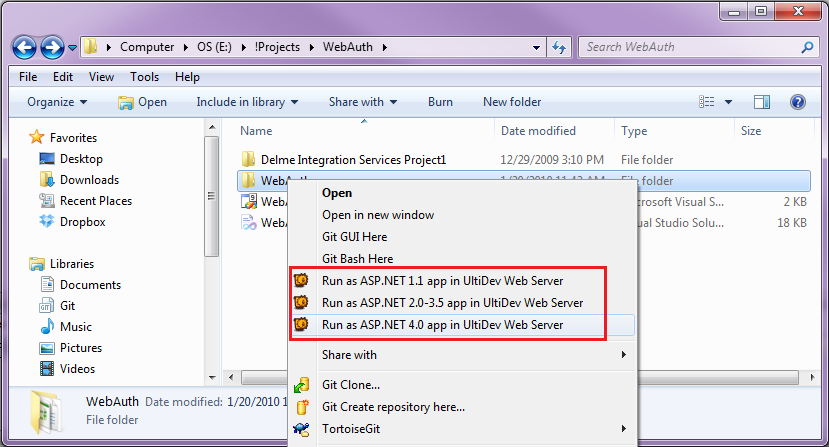This screenshot has width=829, height=447.
Task: Choose Git Create repository here...
Action: pyautogui.click(x=393, y=407)
